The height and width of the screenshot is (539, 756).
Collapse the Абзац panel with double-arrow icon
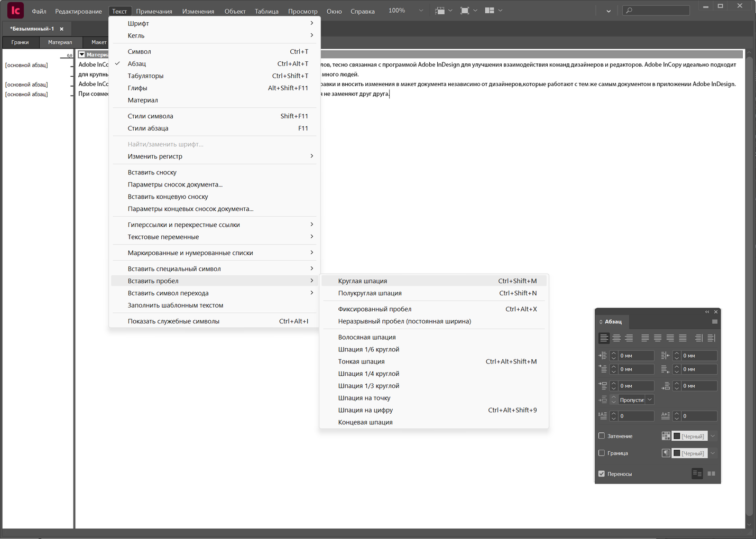click(x=707, y=312)
